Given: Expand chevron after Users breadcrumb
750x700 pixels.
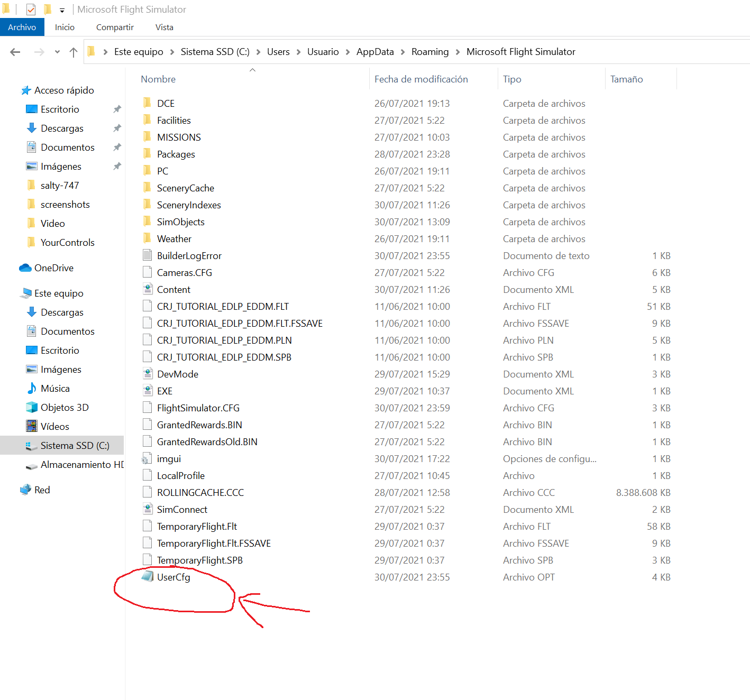Looking at the screenshot, I should (299, 52).
